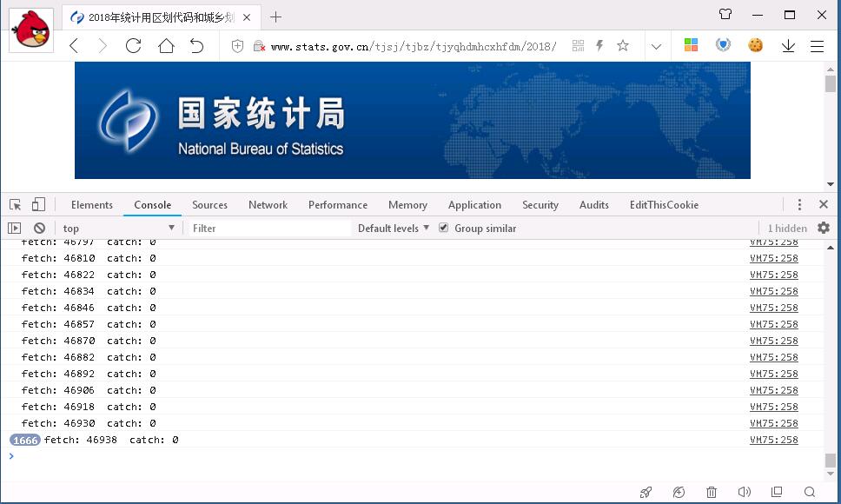Click the lightning speed mode icon
The width and height of the screenshot is (841, 504).
[599, 46]
